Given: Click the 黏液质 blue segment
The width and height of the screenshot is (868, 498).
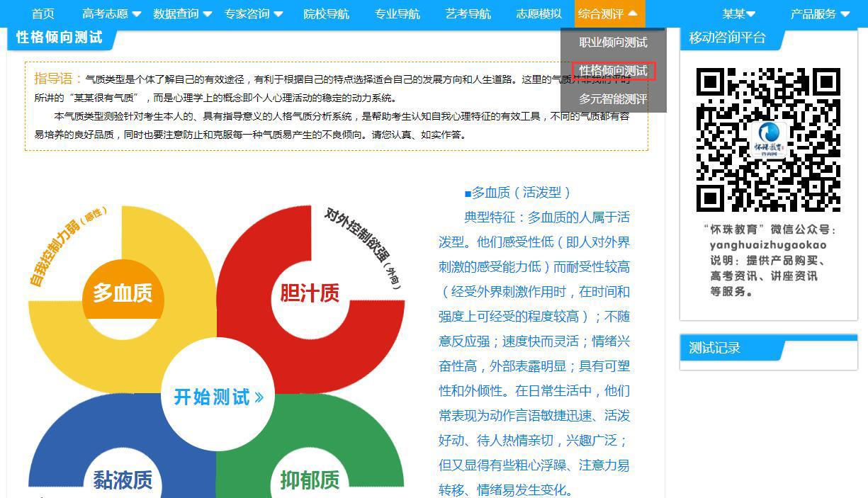Looking at the screenshot, I should tap(123, 479).
